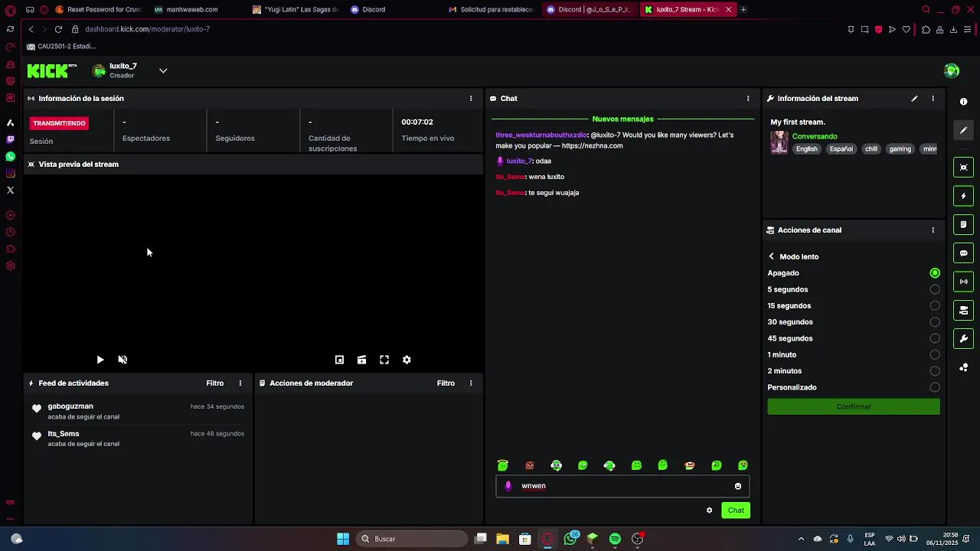Viewport: 980px width, 551px height.
Task: Insert the first green halo emote
Action: click(x=503, y=465)
